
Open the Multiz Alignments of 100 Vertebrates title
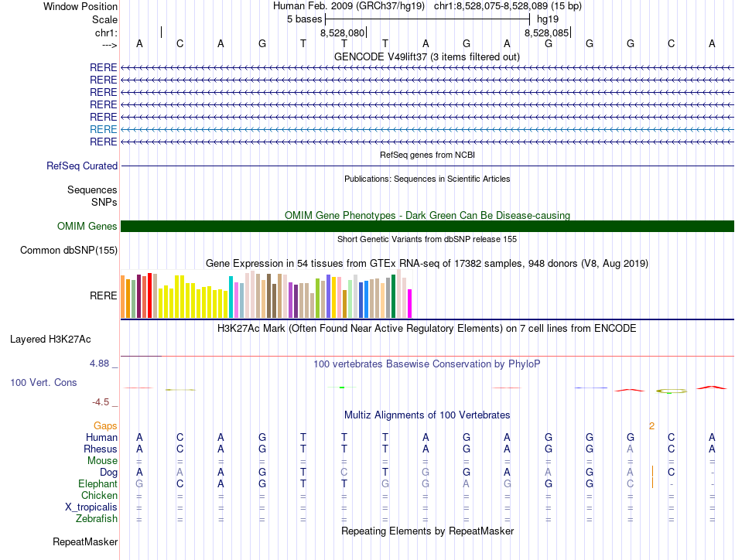click(x=427, y=415)
